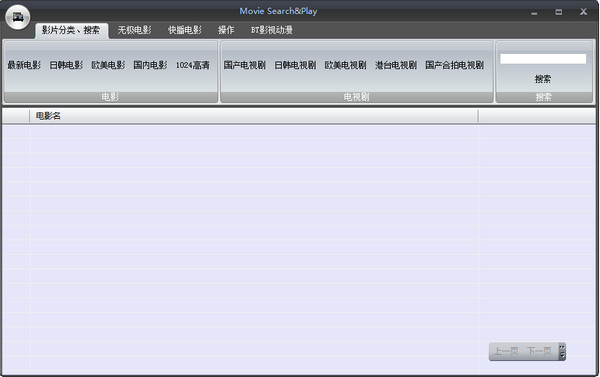600x377 pixels.
Task: Go to the previous page with 上一页
Action: coord(506,351)
